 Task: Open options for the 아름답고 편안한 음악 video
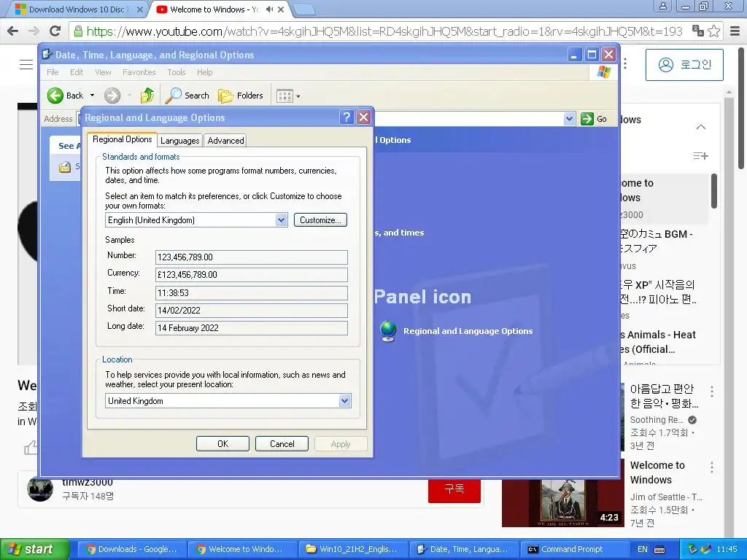tap(712, 392)
